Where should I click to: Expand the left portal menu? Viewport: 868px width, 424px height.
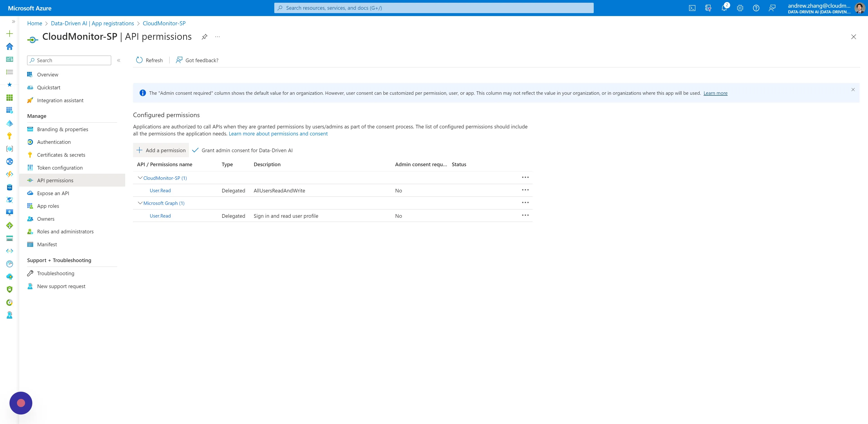point(14,21)
